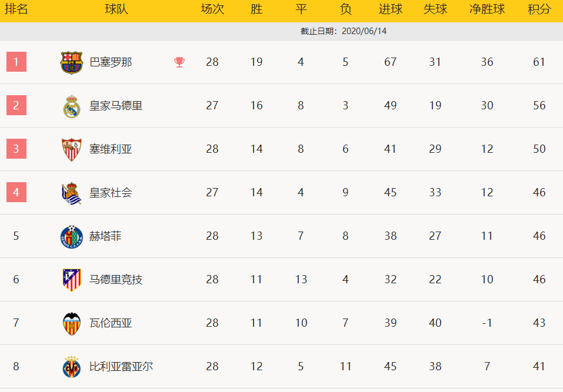The width and height of the screenshot is (563, 392).
Task: Click the red rank 1 badge
Action: click(16, 62)
